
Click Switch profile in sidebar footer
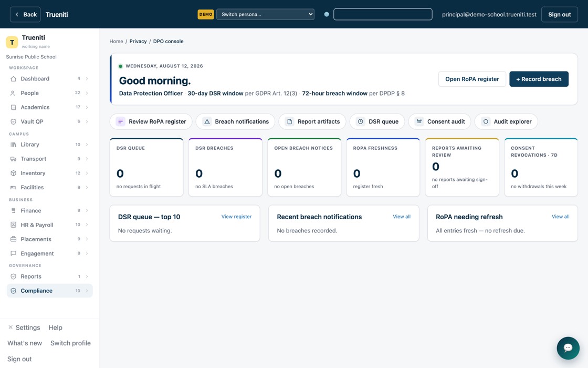[x=70, y=343]
